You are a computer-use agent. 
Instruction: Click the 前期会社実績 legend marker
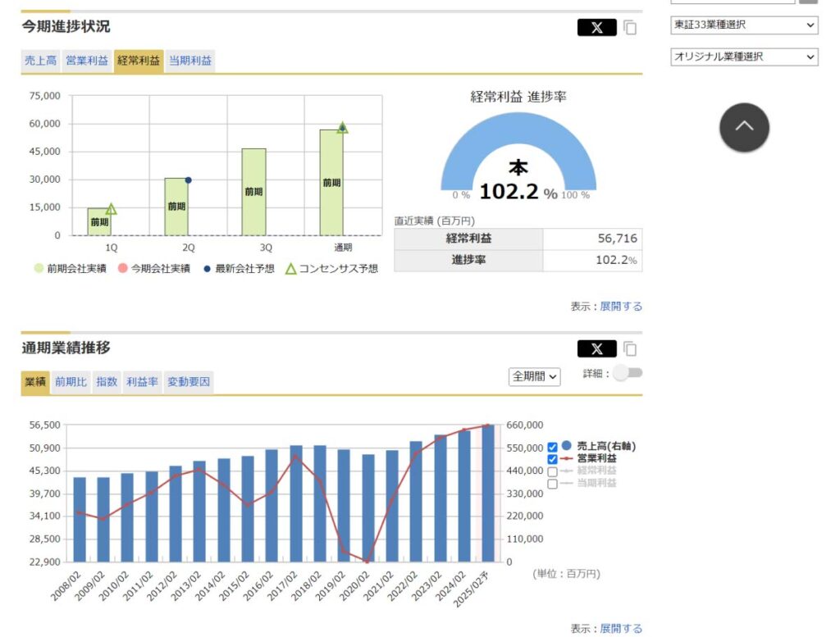click(x=39, y=268)
